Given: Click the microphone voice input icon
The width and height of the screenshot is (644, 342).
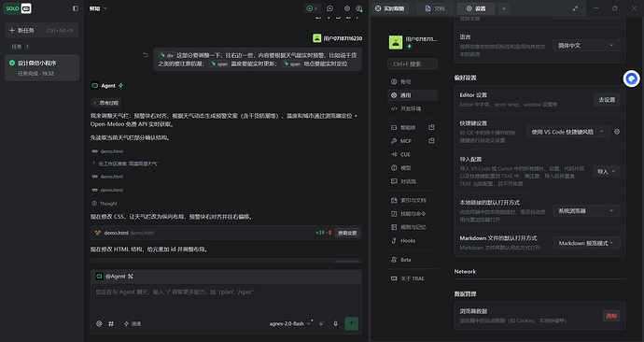Looking at the screenshot, I should [336, 324].
